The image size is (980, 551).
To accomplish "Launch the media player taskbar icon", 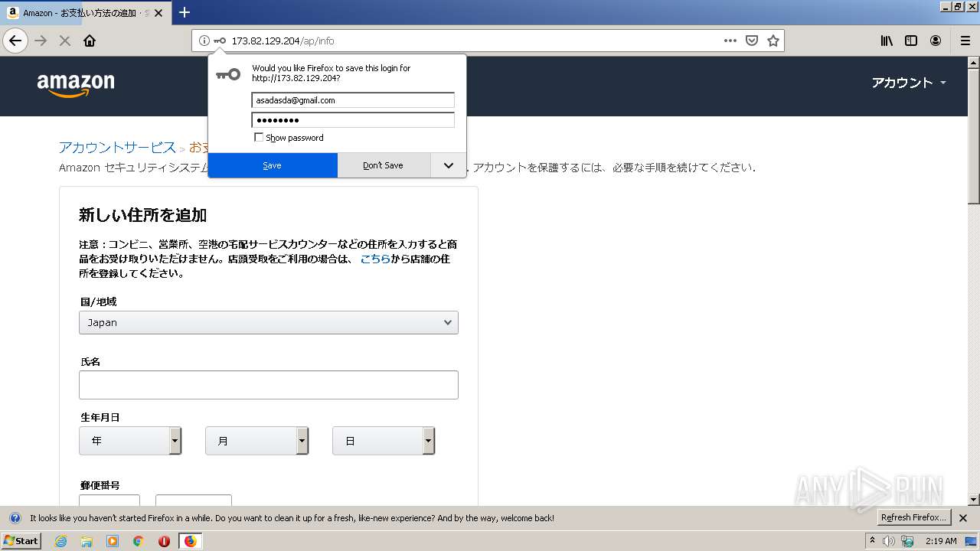I will click(x=113, y=541).
